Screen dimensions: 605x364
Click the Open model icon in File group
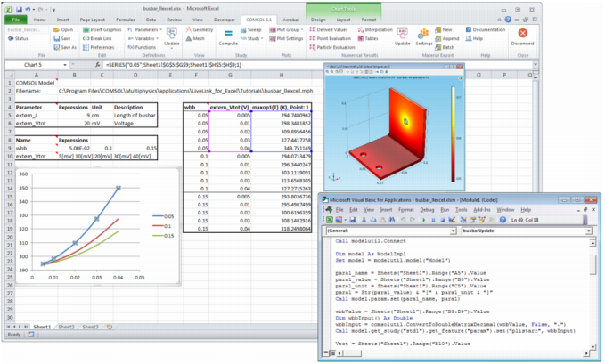(x=56, y=29)
